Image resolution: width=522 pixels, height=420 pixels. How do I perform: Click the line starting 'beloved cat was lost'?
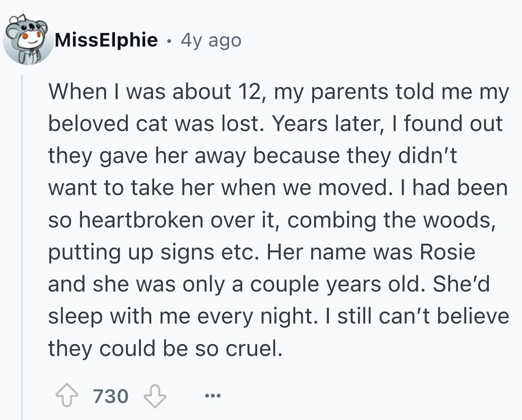click(x=276, y=124)
